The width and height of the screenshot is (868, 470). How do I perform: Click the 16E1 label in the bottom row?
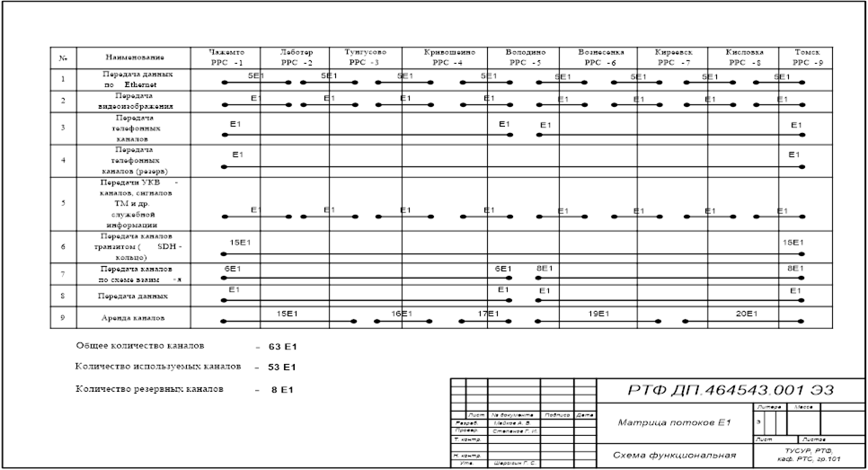(x=401, y=313)
